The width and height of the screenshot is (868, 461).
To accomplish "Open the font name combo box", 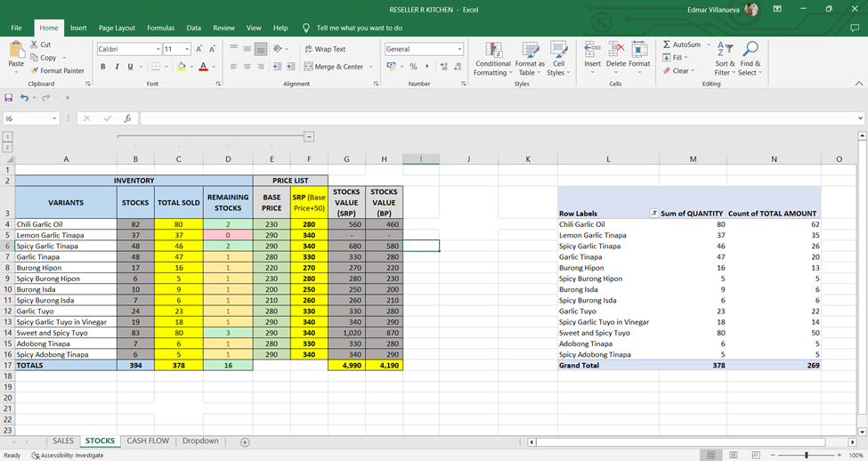I will pos(130,49).
